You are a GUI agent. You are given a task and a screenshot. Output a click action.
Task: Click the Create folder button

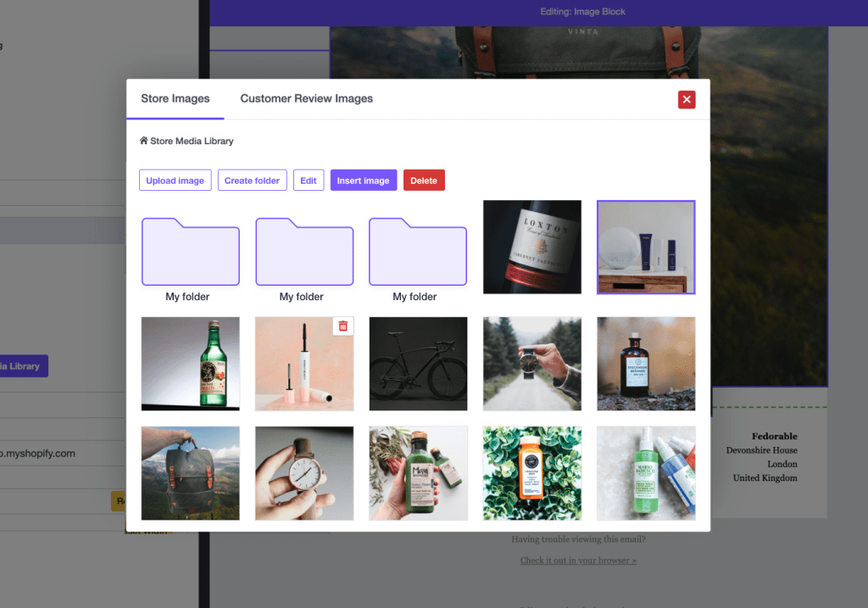pyautogui.click(x=252, y=181)
